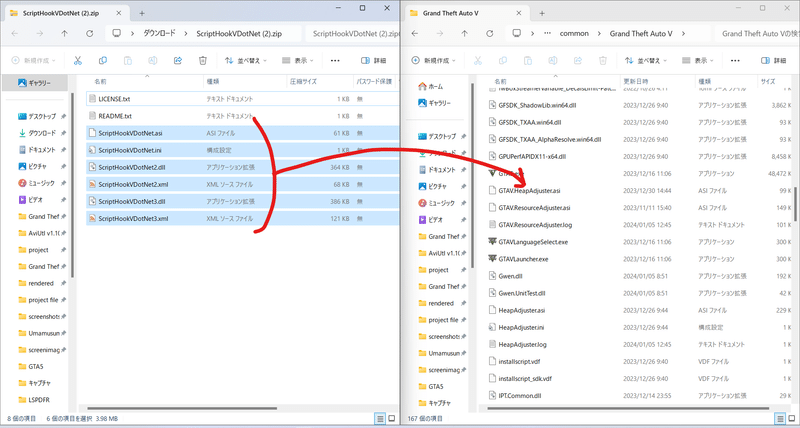
Task: Open a new tab in Grand Theft Auto V window
Action: point(542,13)
